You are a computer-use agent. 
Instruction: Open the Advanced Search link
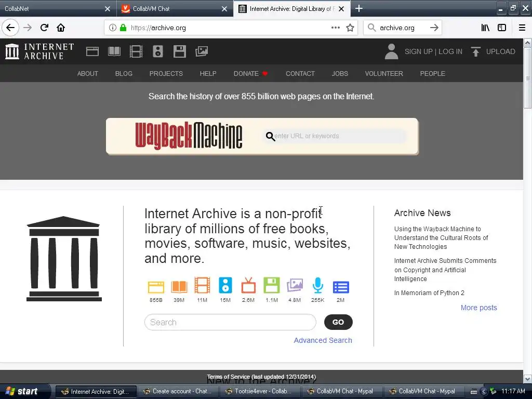[323, 340]
